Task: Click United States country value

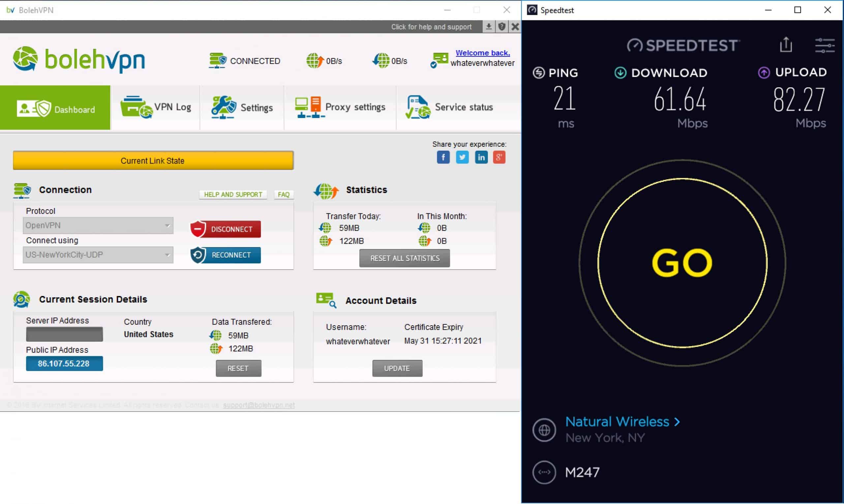Action: click(x=148, y=335)
